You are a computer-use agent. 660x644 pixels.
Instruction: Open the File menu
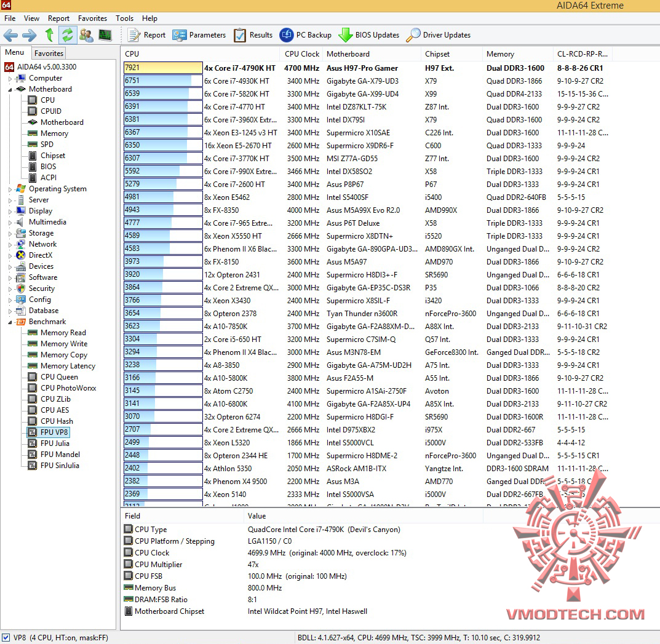[x=10, y=18]
